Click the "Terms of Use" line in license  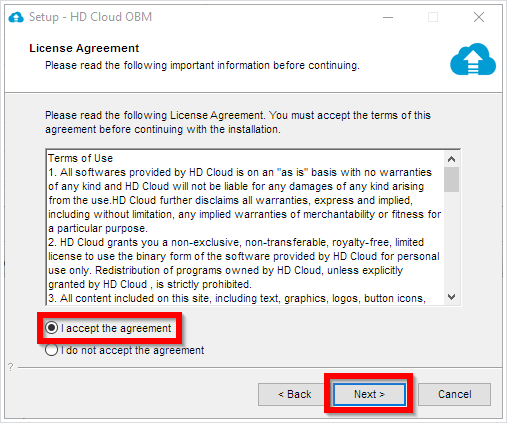[80, 158]
